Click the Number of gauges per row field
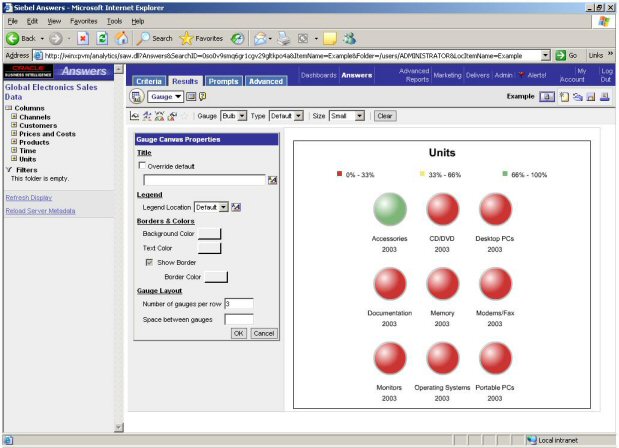The width and height of the screenshot is (619, 448). pyautogui.click(x=239, y=304)
